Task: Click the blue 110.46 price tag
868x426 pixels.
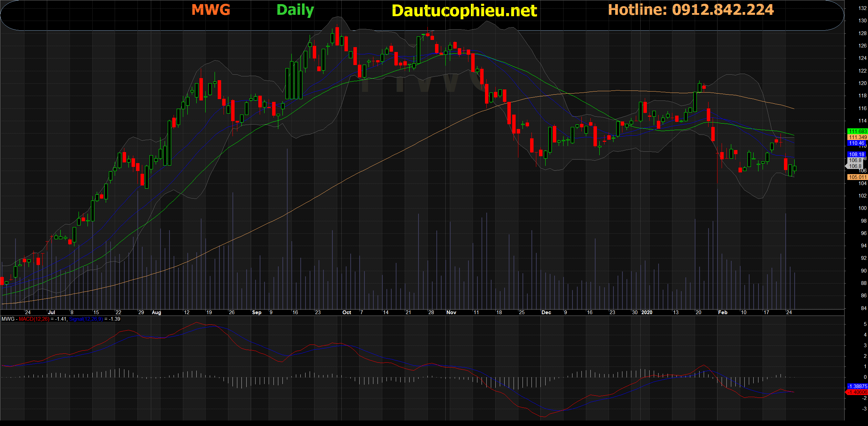Action: tap(857, 143)
